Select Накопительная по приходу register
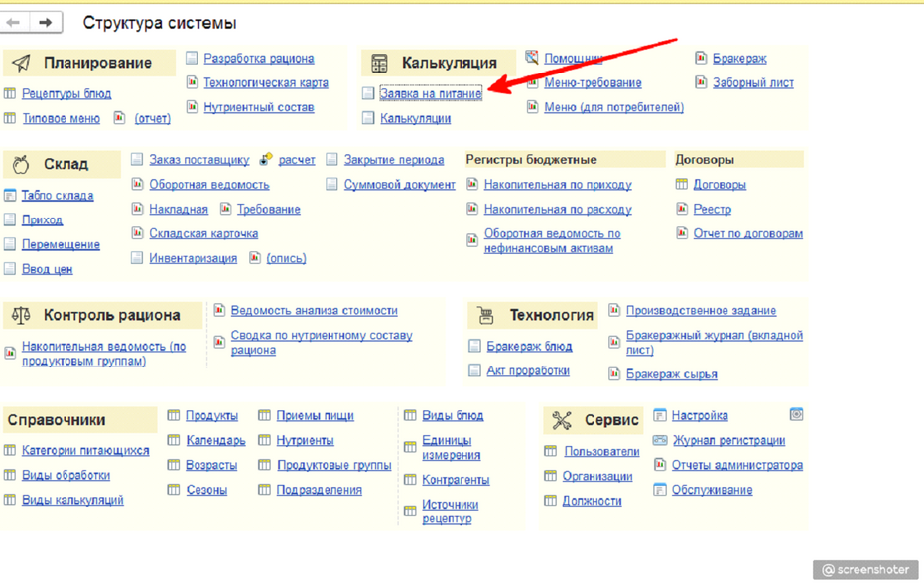The height and width of the screenshot is (585, 924). 558,184
